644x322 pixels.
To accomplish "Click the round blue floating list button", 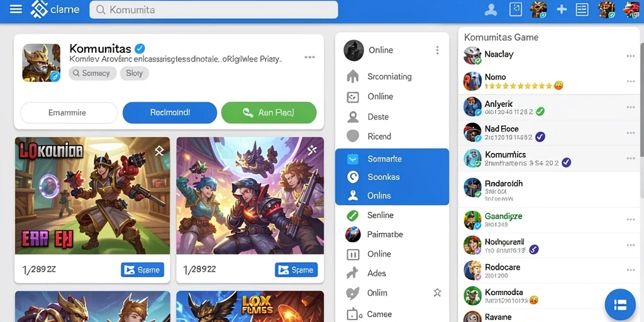I will coord(619,304).
